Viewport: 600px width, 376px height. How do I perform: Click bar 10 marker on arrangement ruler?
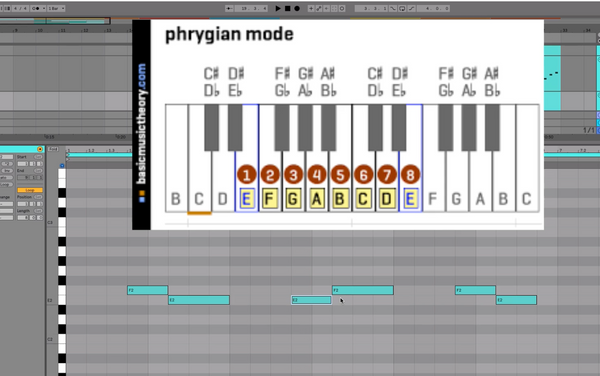(x=40, y=30)
